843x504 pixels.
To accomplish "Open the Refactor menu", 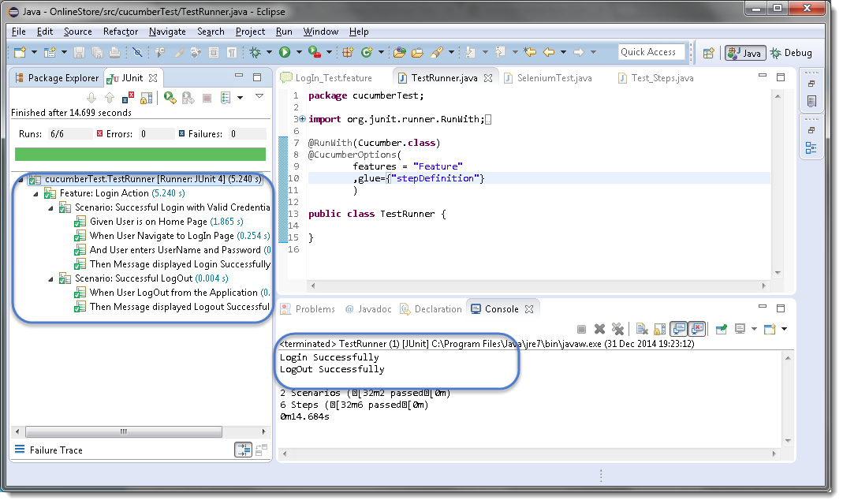I will pyautogui.click(x=121, y=32).
